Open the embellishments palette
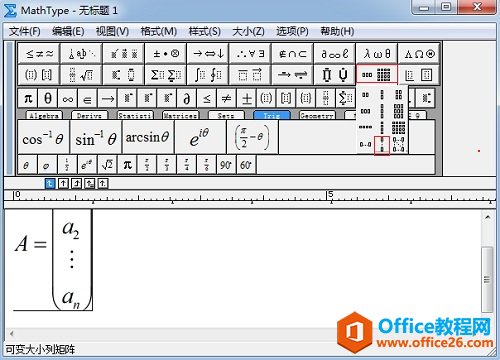This screenshot has width=500, height=360. [124, 53]
